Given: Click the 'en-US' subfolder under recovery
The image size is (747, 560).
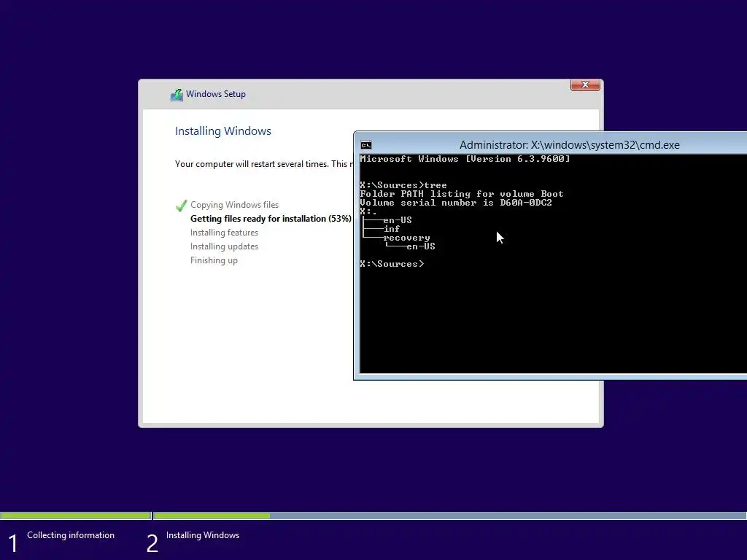Looking at the screenshot, I should click(x=421, y=246).
